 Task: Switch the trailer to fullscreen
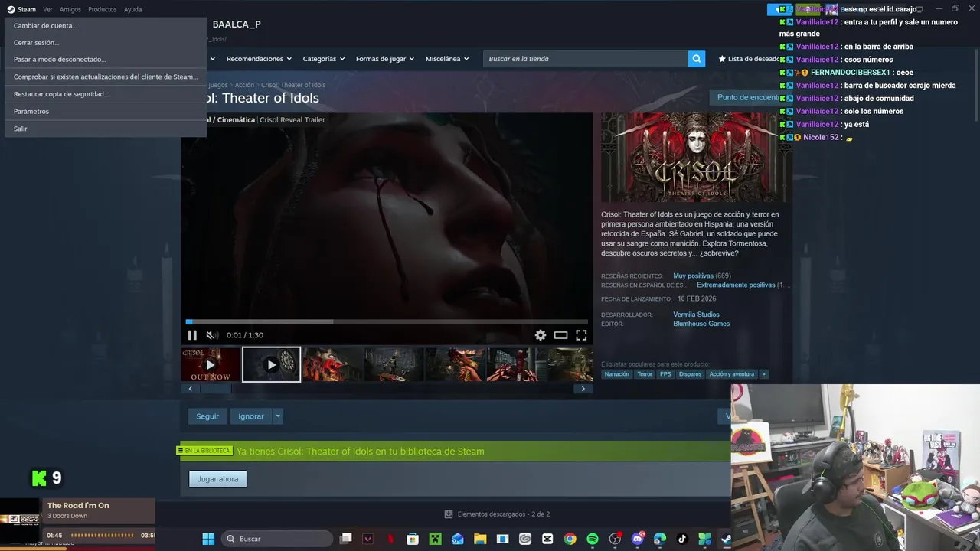[x=581, y=335]
